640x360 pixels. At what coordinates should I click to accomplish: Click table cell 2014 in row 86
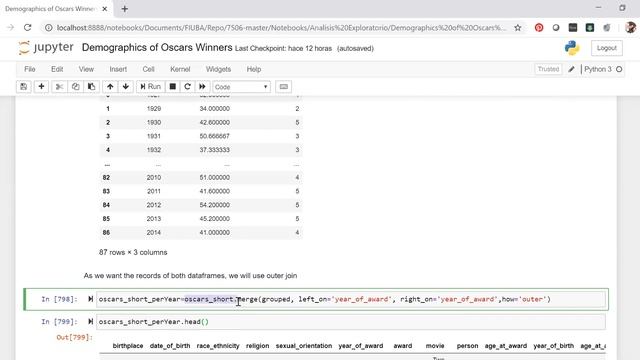(154, 232)
